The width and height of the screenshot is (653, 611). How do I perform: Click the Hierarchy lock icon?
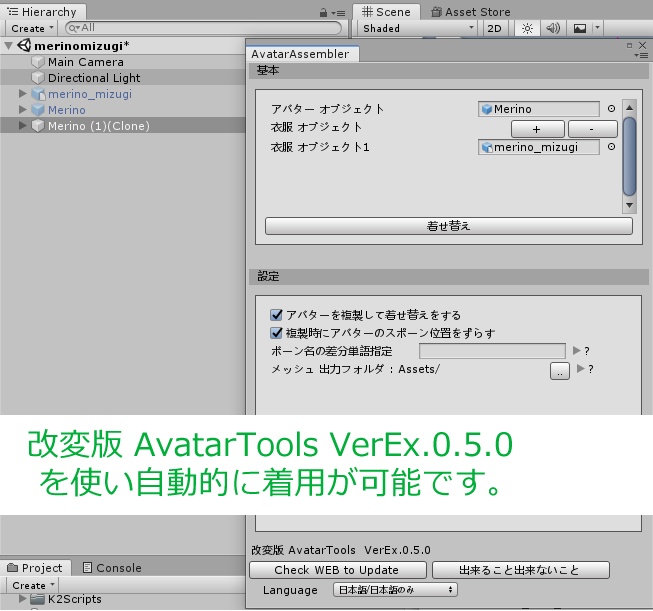coord(323,13)
